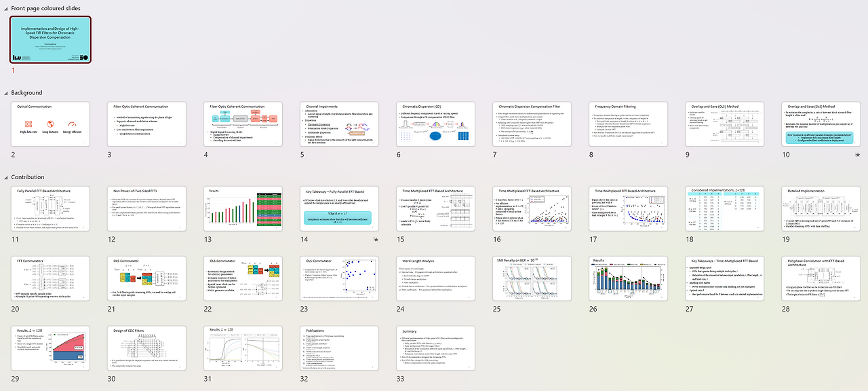Select the Word Length Analysis slide

pos(436,278)
